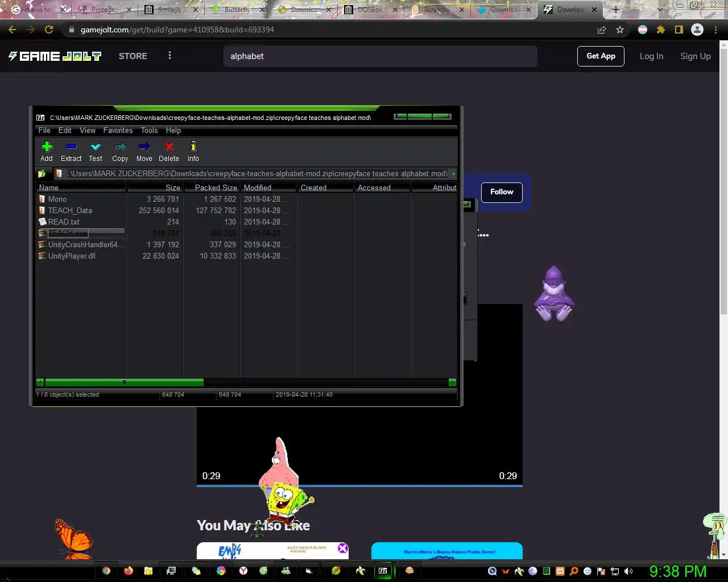Select the TEACH_Data folder
Viewport: 728px width, 582px height.
click(69, 210)
